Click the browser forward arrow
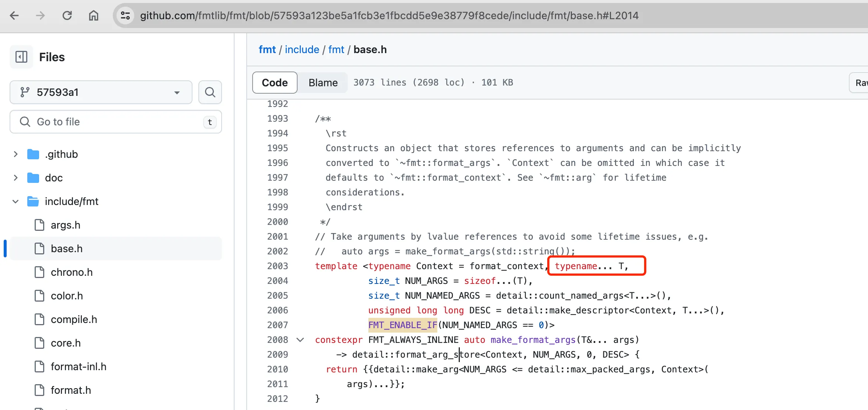 pyautogui.click(x=40, y=15)
